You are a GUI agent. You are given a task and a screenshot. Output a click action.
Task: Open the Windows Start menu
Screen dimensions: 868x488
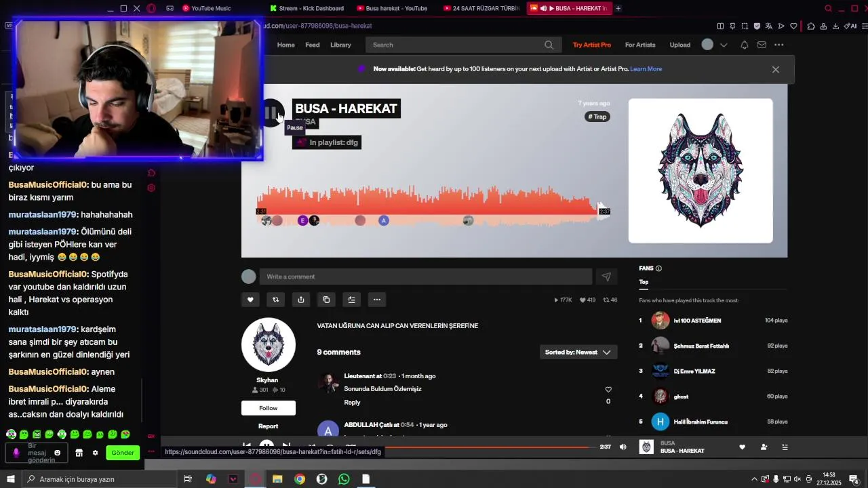point(11,479)
